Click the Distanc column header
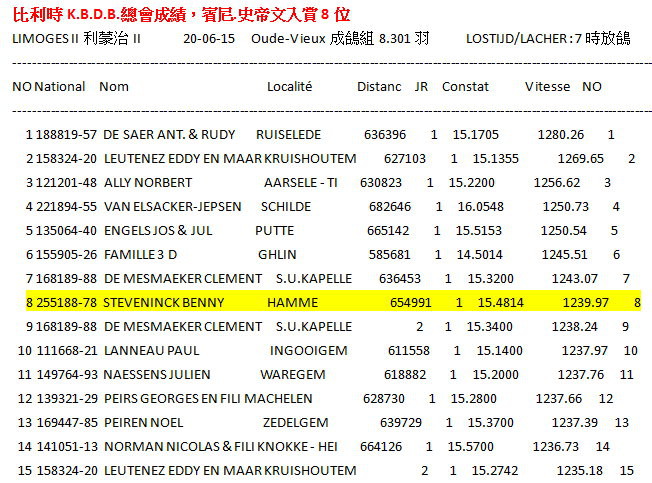The image size is (652, 483). (x=379, y=87)
